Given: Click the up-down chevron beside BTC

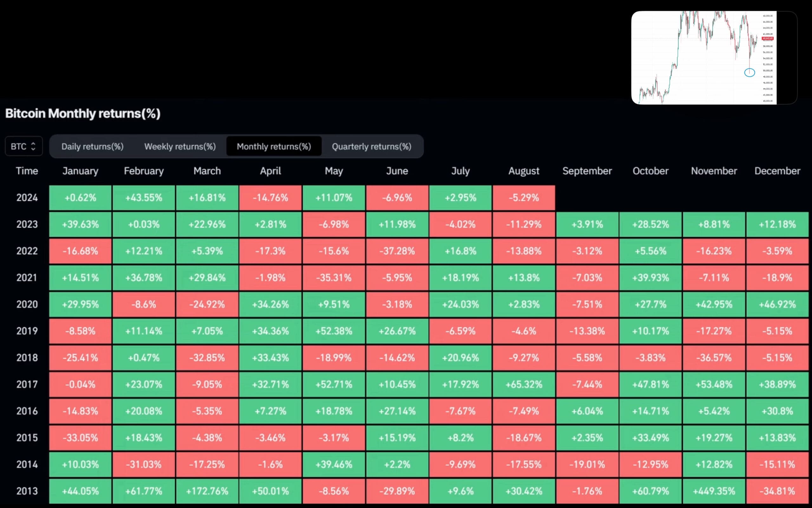Looking at the screenshot, I should coord(33,147).
